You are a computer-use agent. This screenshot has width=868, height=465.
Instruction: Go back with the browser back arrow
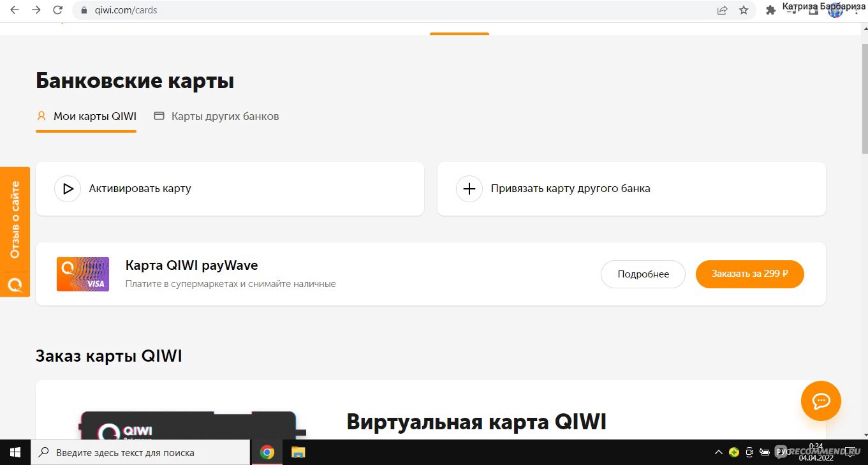[x=15, y=10]
